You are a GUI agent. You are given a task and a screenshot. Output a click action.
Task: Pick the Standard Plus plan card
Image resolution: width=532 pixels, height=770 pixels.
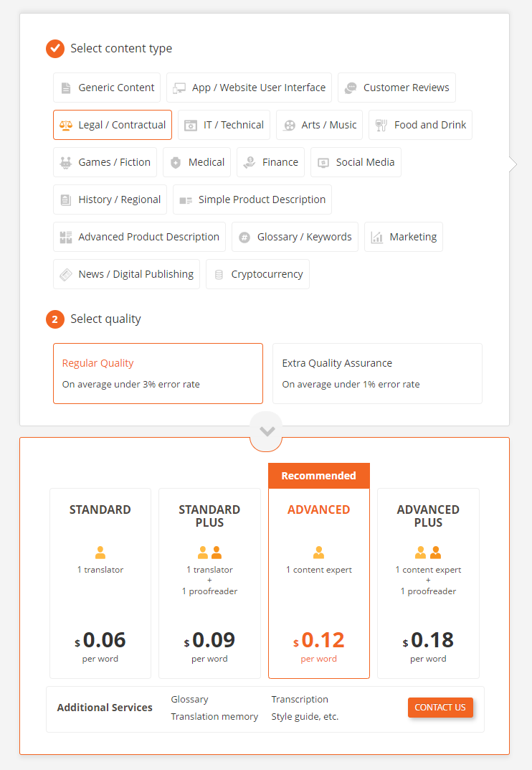209,583
